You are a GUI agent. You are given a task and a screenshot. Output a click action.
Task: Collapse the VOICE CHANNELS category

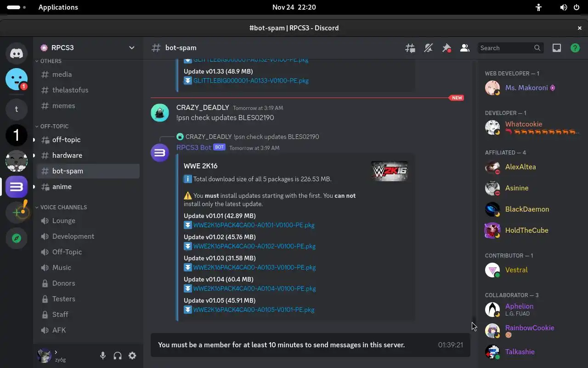coord(61,207)
